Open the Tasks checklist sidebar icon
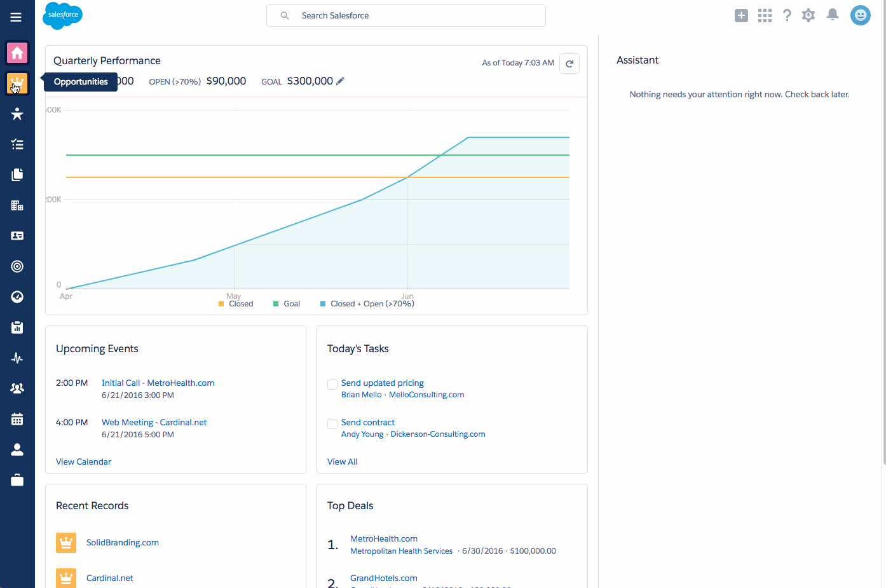Image resolution: width=886 pixels, height=588 pixels. coord(17,144)
